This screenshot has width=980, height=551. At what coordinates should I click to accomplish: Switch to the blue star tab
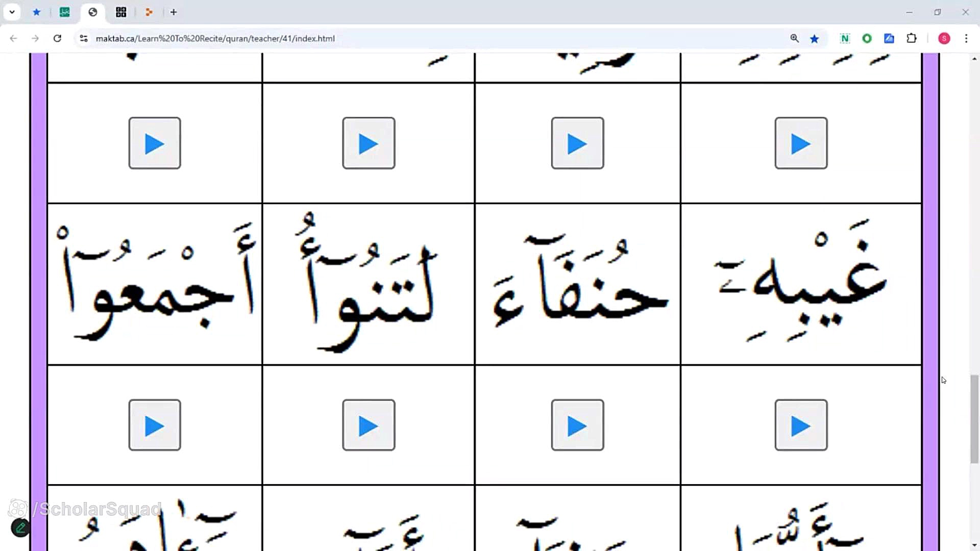[36, 12]
